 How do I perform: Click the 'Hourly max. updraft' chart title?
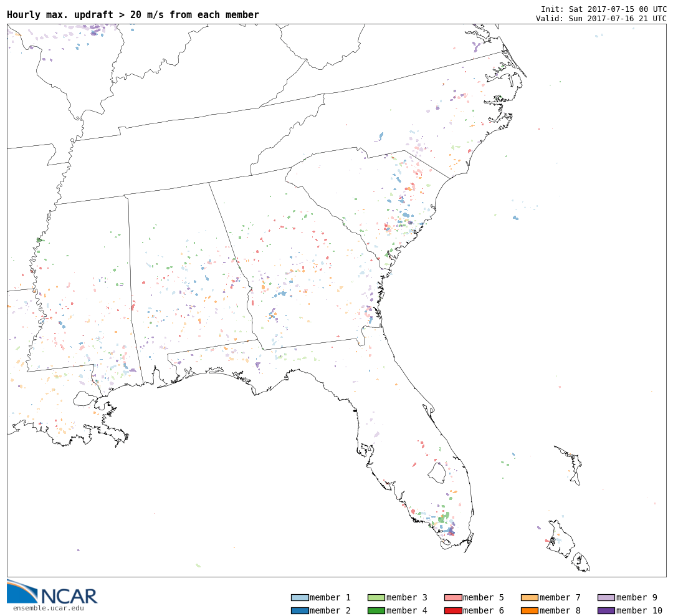(x=133, y=15)
